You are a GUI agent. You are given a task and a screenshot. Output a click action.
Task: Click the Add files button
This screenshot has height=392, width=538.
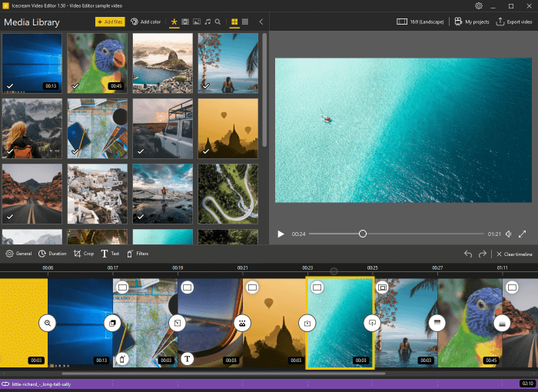(x=110, y=22)
